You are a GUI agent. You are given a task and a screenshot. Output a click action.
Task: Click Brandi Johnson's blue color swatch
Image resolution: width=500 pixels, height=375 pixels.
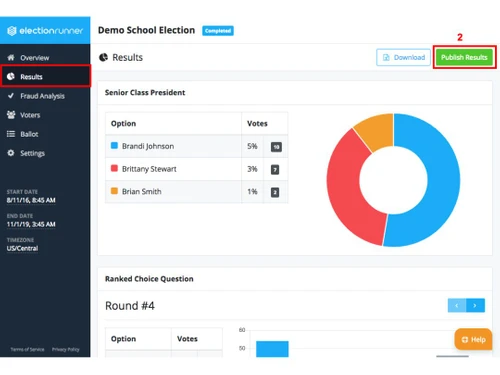coord(114,145)
